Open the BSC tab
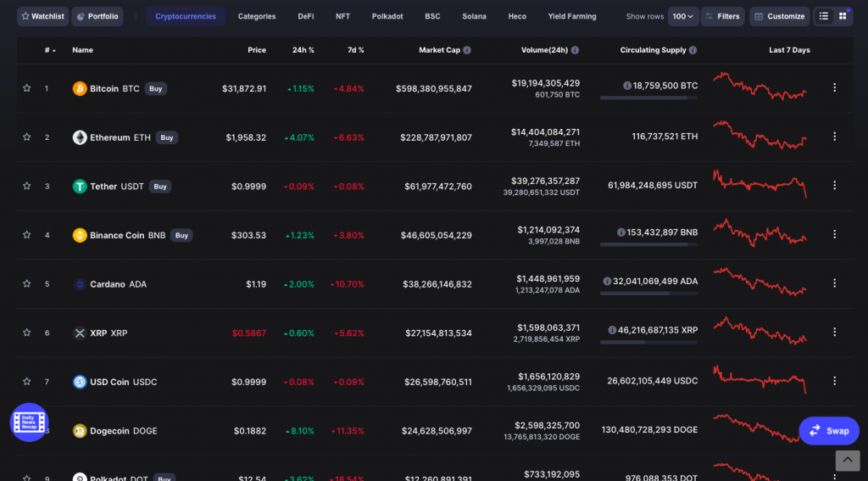Screen dimensions: 868x481 (432, 17)
